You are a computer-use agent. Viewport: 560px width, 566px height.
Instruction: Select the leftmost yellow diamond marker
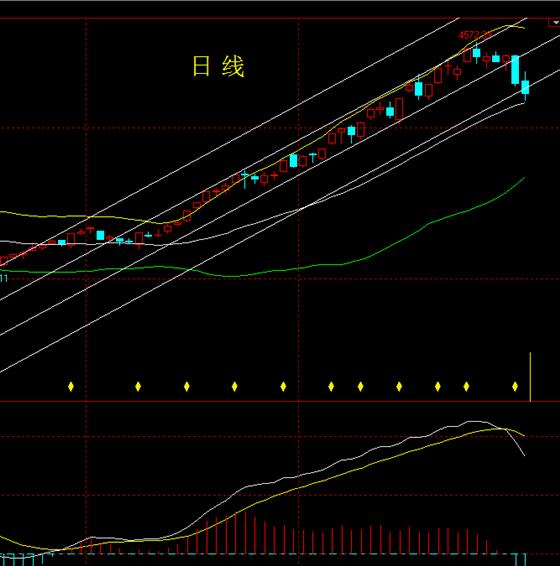point(71,387)
